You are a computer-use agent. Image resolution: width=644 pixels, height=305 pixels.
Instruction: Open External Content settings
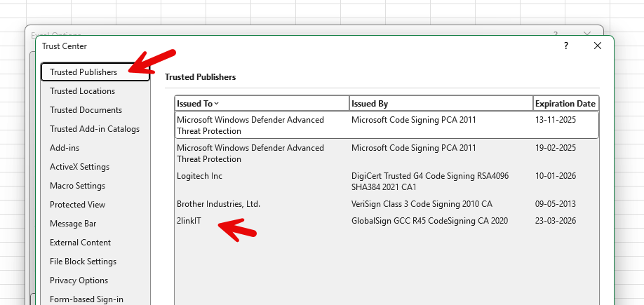[x=80, y=243]
